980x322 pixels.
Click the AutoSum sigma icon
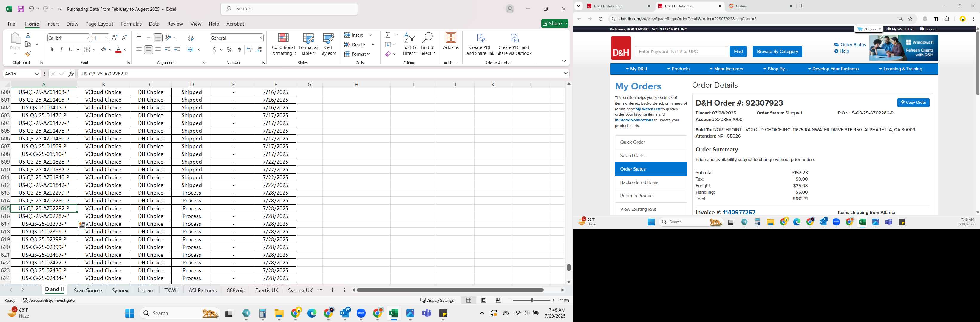pos(388,35)
